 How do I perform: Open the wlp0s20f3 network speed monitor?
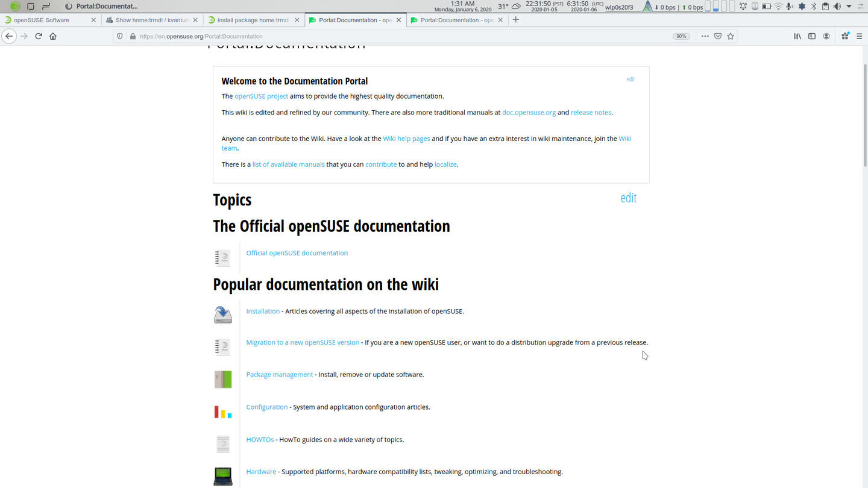[x=653, y=7]
